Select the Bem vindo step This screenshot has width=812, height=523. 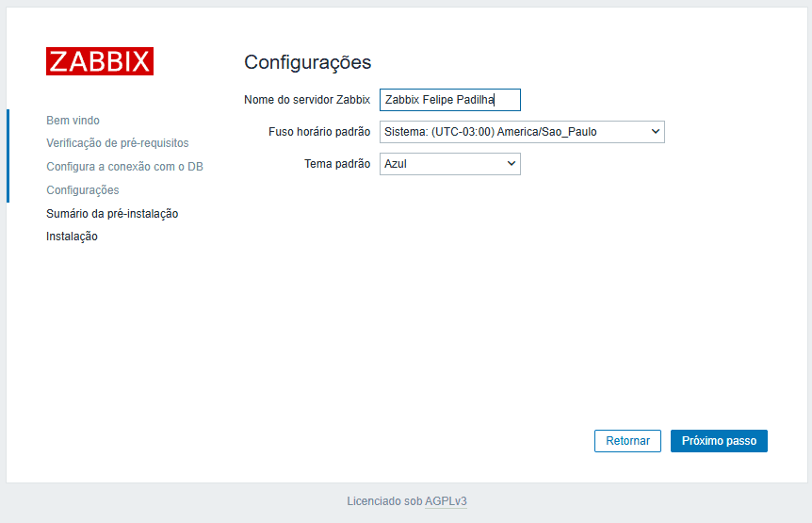73,120
